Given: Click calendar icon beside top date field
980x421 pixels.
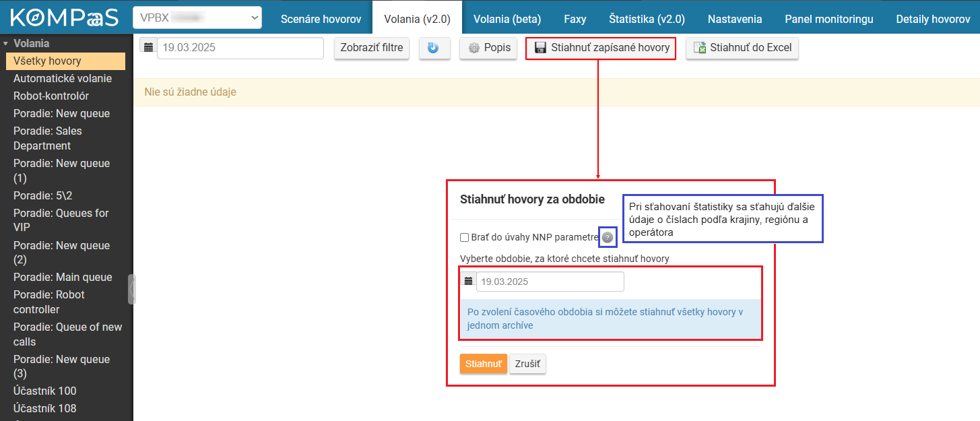Looking at the screenshot, I should (148, 48).
